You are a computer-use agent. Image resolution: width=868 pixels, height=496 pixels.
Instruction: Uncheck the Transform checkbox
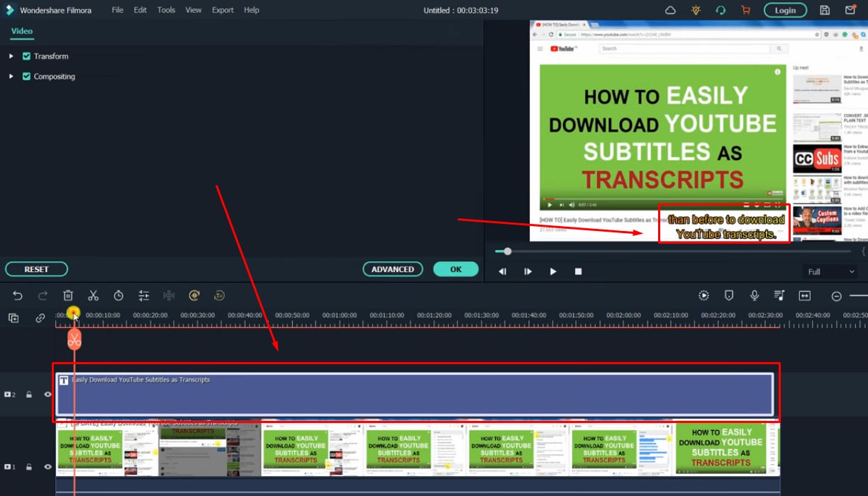point(26,56)
